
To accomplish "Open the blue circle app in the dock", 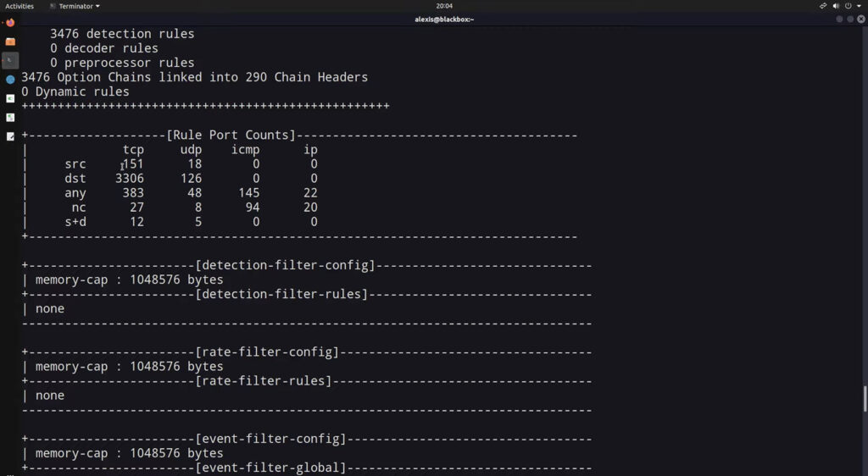I will (10, 80).
